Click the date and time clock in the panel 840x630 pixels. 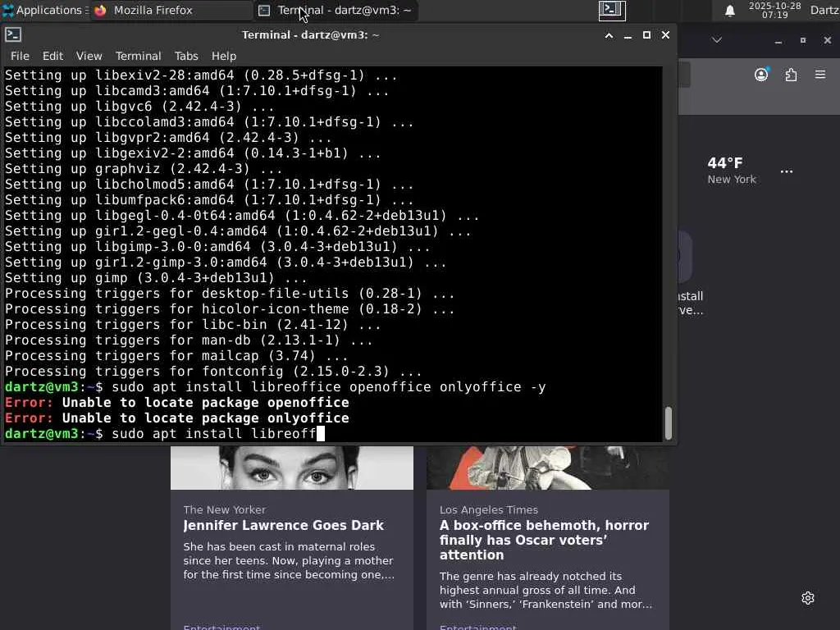pos(774,10)
